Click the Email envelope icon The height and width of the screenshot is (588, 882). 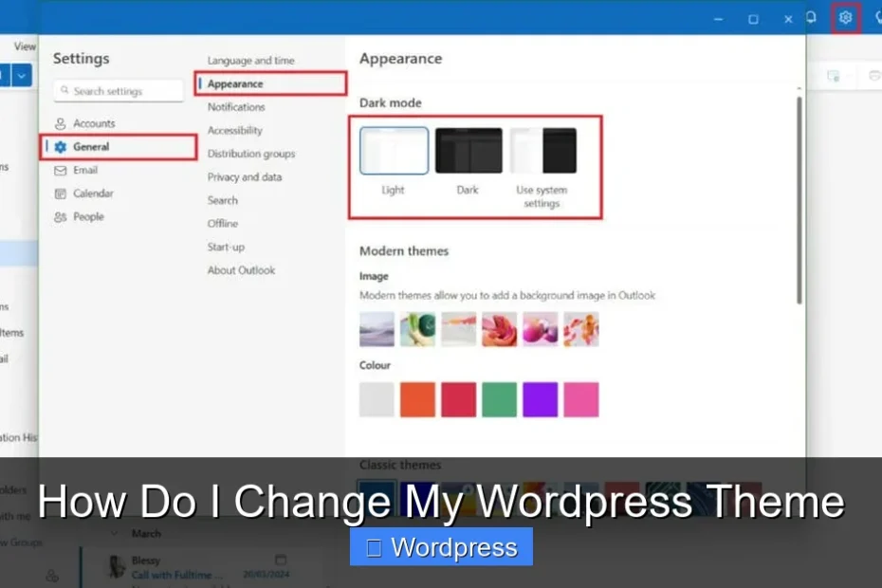click(x=60, y=171)
